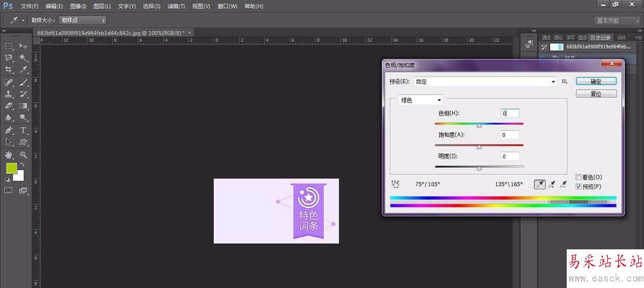Select the Crop tool

[x=9, y=69]
